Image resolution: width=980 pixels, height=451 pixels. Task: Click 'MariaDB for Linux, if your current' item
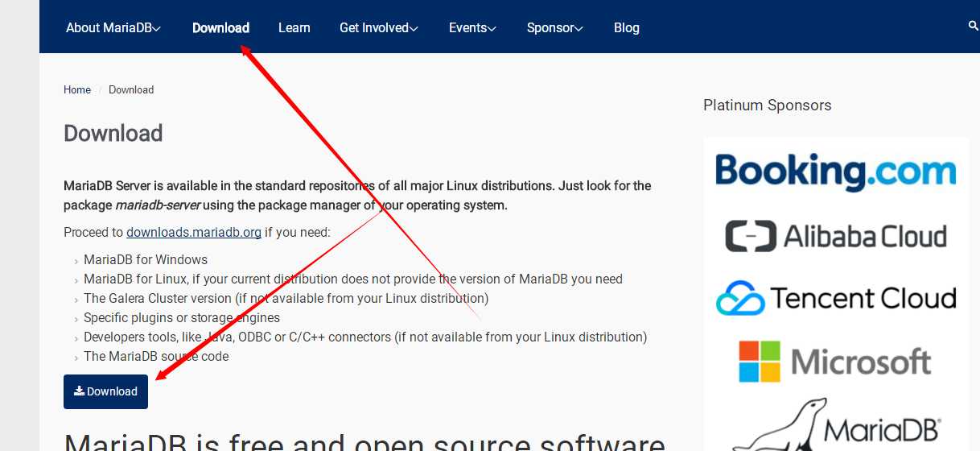tap(353, 279)
